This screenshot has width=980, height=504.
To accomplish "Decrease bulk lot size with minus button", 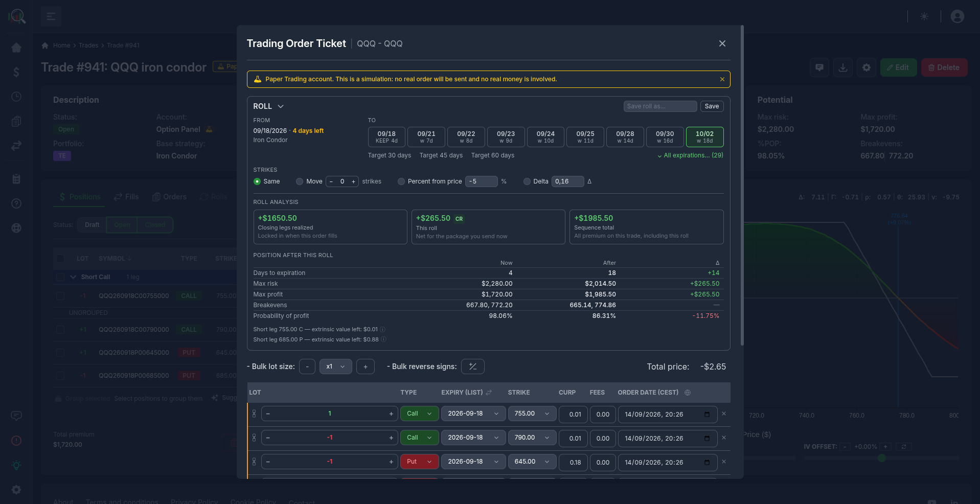I will [307, 366].
